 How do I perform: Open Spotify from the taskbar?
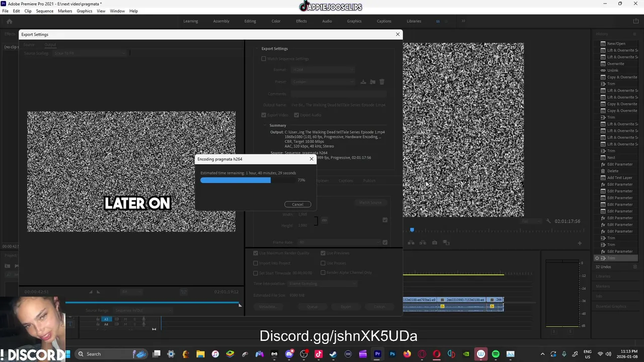click(x=496, y=354)
